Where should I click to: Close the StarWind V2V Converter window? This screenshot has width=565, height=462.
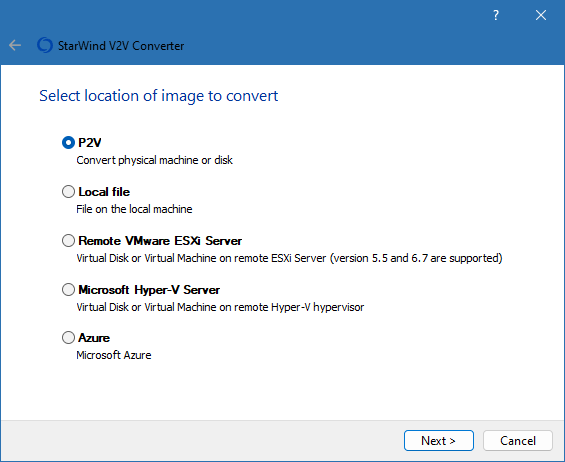pos(540,15)
